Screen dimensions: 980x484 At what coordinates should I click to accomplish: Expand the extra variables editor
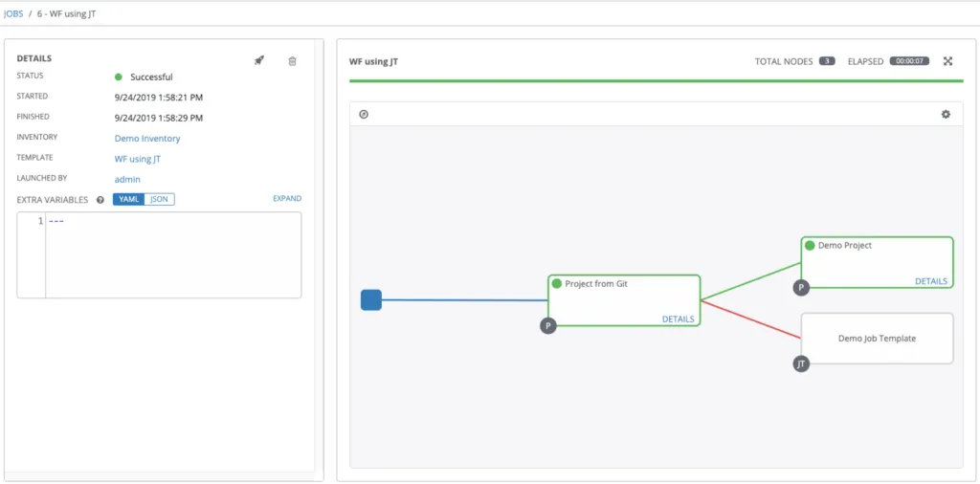(x=287, y=199)
